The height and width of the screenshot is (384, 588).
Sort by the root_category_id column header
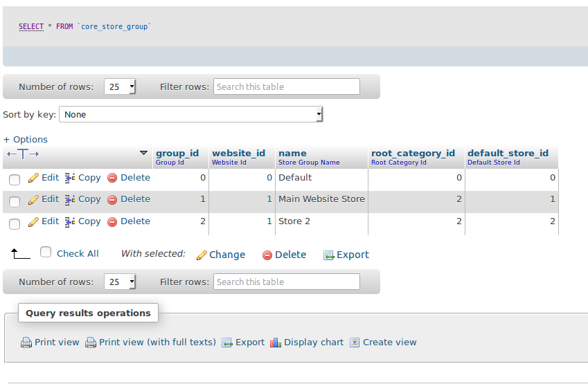(x=413, y=153)
